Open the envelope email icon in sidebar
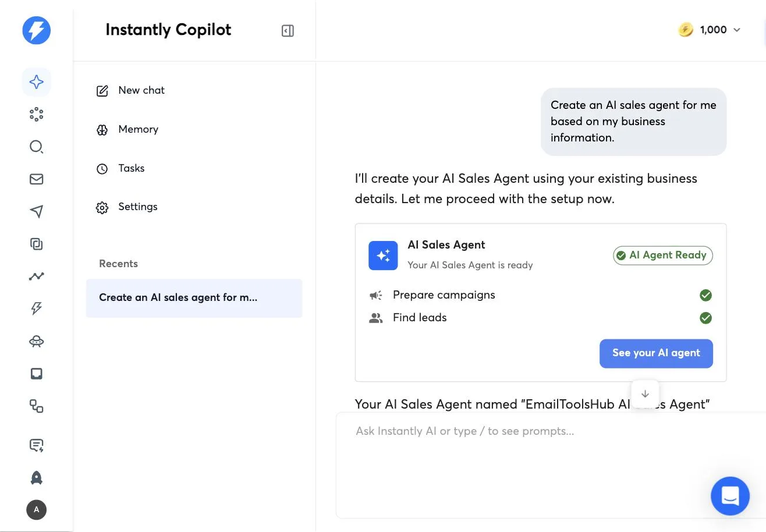 [36, 179]
